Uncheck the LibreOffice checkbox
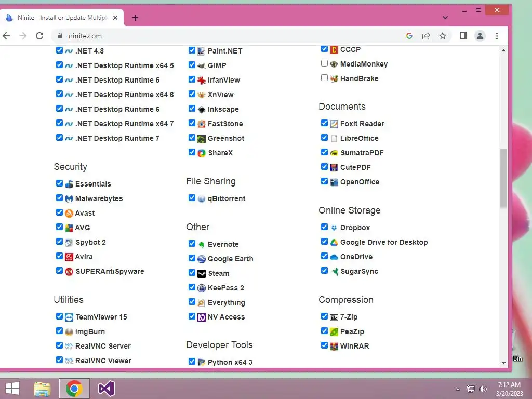This screenshot has height=399, width=532. click(x=324, y=138)
